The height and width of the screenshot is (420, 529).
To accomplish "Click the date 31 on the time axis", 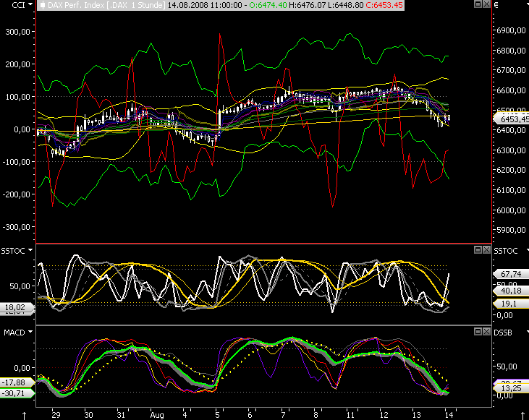I will tap(121, 415).
